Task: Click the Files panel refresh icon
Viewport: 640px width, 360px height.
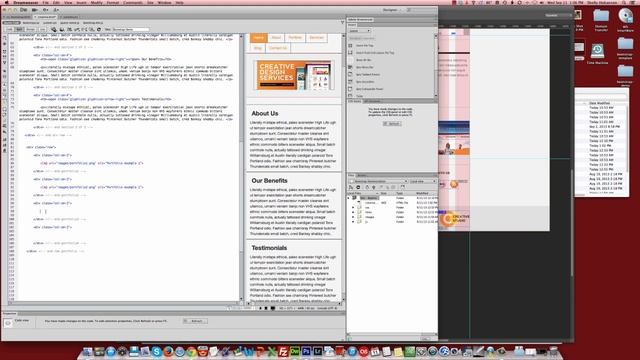Action: (358, 187)
